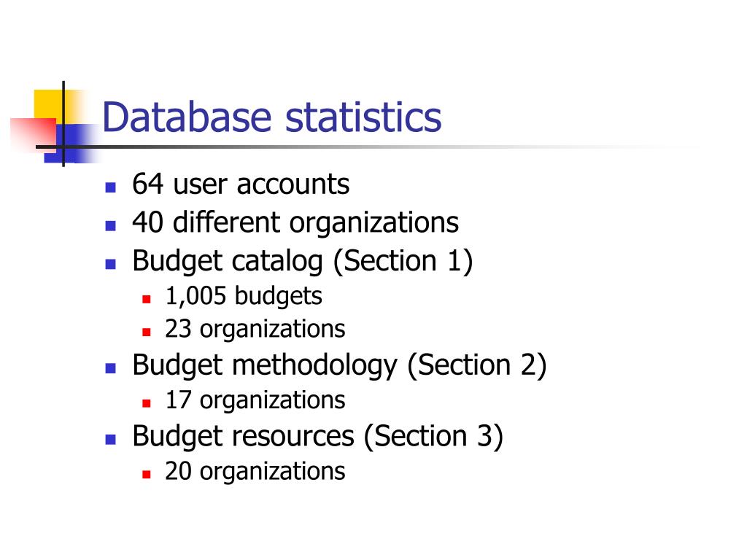Screen dimensions: 747x560
Task: Click blue bullet before 'Budget methodology'
Action: tap(111, 368)
